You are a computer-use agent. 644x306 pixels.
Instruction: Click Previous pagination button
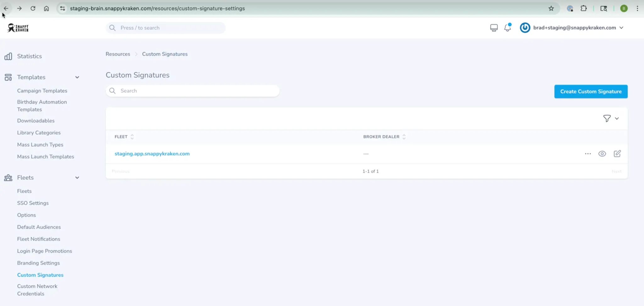[120, 171]
